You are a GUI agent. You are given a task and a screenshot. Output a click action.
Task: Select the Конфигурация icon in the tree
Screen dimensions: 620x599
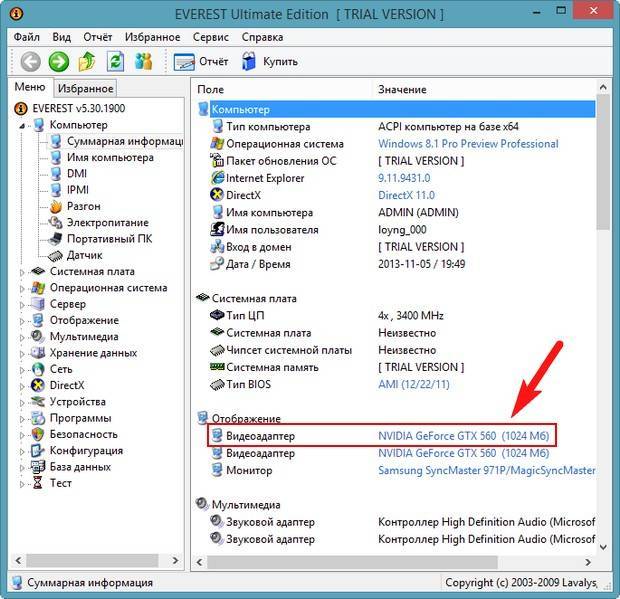coord(38,450)
